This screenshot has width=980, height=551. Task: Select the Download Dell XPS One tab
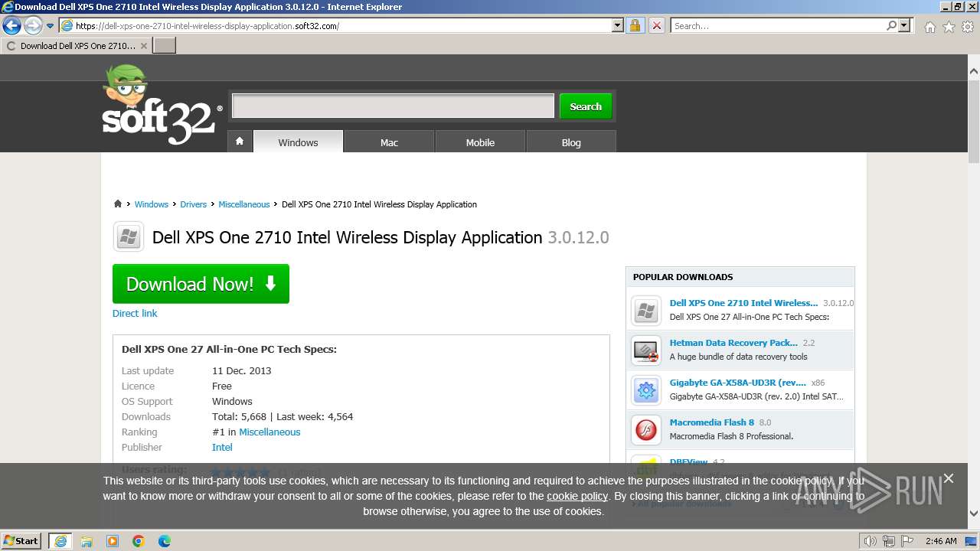click(x=77, y=46)
